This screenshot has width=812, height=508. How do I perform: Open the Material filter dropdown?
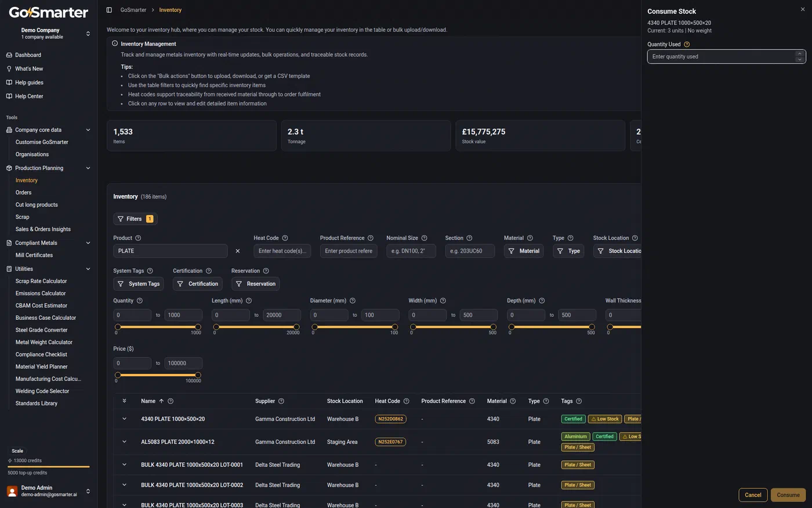pos(524,251)
